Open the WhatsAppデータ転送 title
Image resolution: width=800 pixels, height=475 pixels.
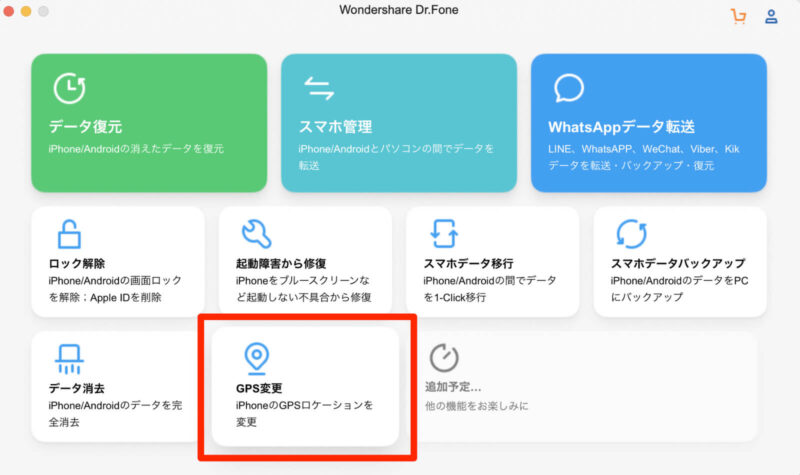coord(621,127)
